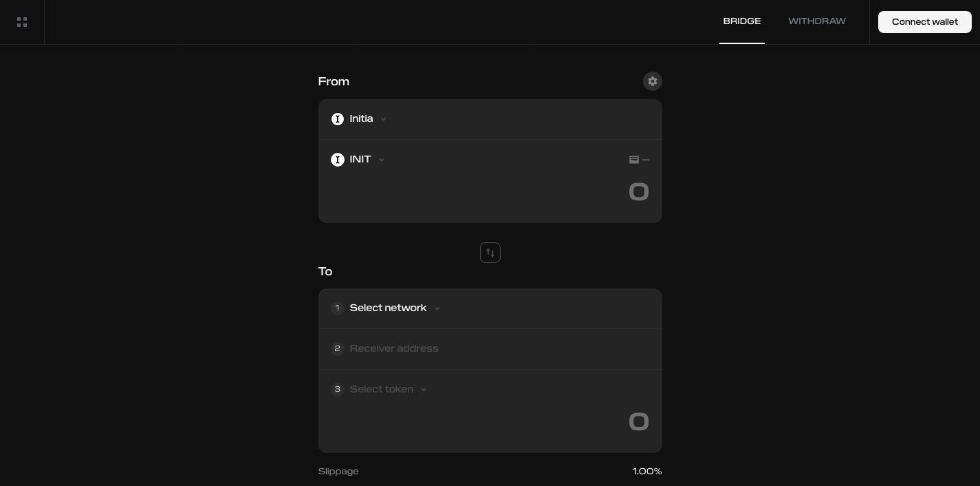
Task: Switch to the WITHDRAW tab
Action: click(816, 21)
